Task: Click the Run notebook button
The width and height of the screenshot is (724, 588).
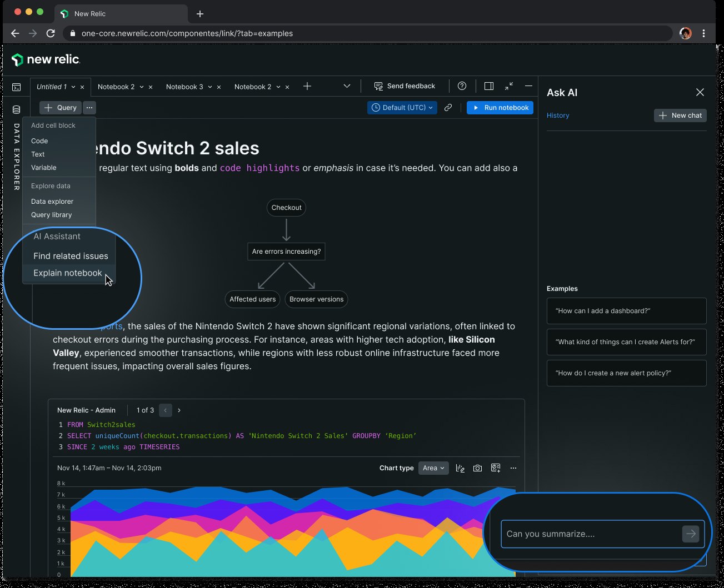Action: pyautogui.click(x=500, y=108)
